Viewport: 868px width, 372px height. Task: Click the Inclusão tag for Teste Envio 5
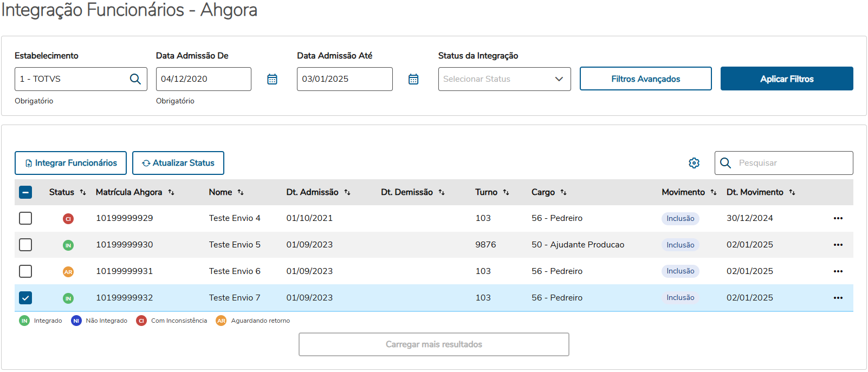click(680, 245)
